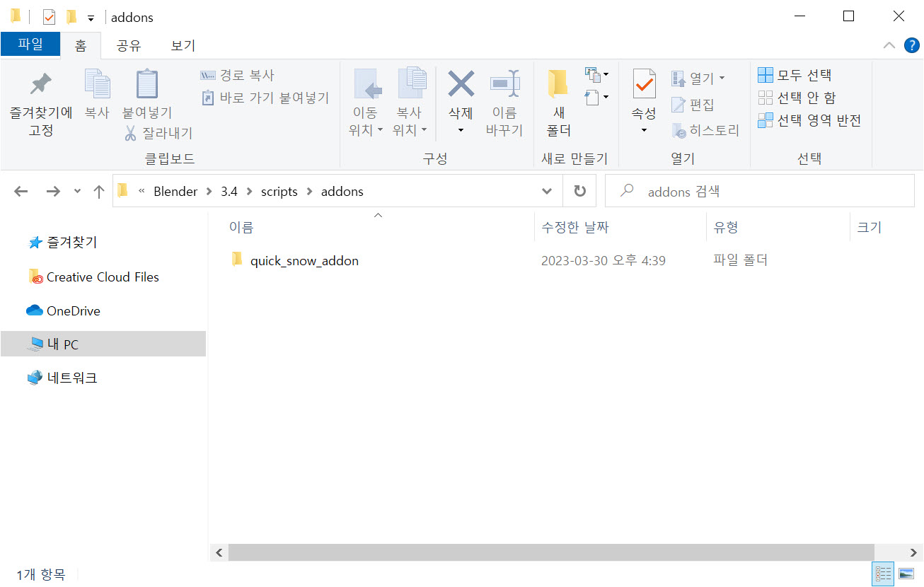The image size is (924, 587).
Task: Click Blender in the address path
Action: [175, 192]
